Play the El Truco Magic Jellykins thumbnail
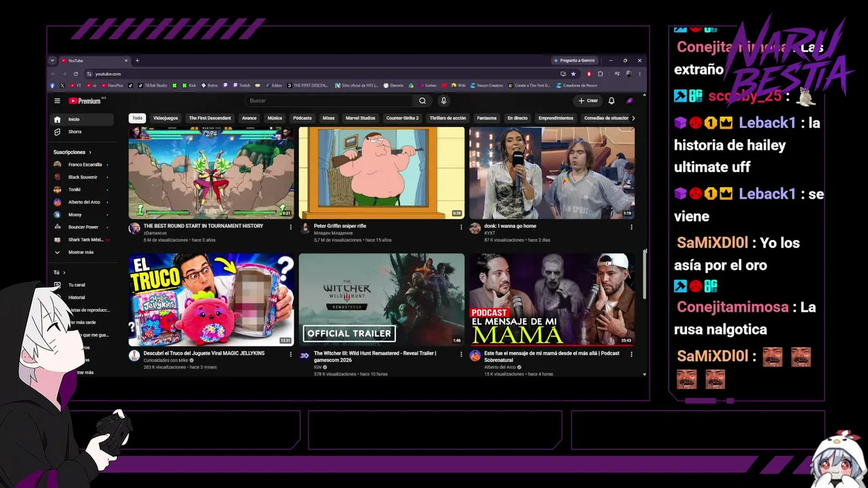This screenshot has width=868, height=488. pos(212,300)
